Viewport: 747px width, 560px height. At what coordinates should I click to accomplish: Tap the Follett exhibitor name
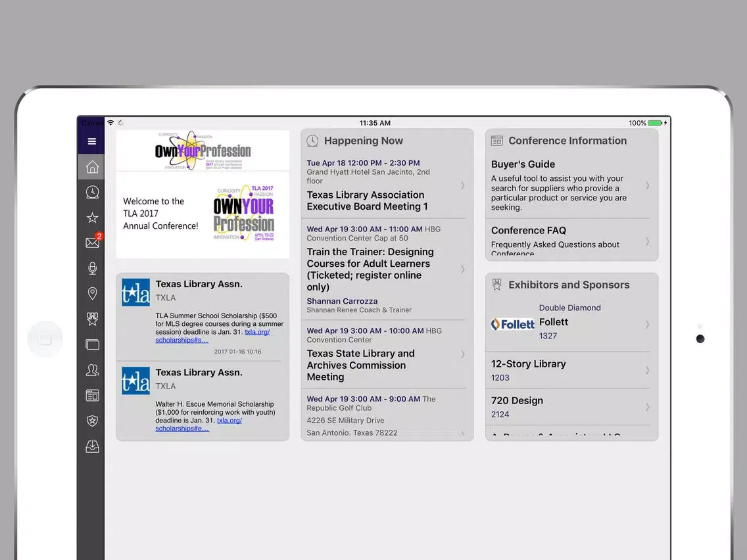554,322
